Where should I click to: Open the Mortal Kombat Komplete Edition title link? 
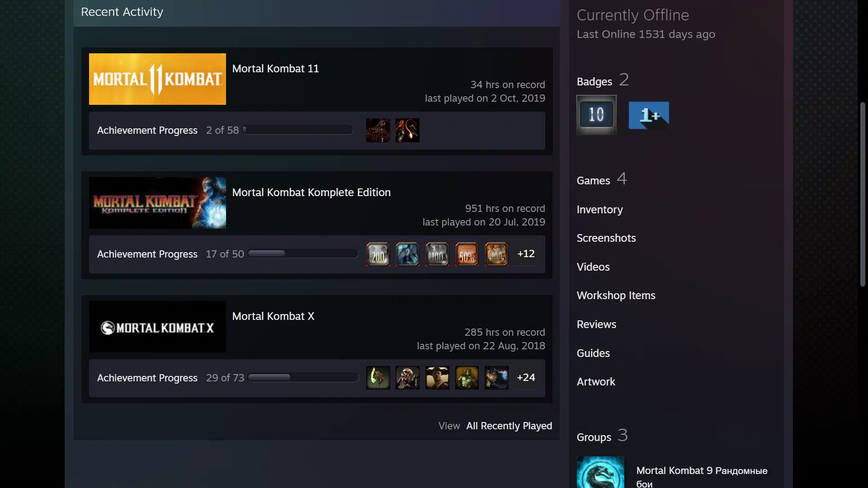[x=311, y=192]
